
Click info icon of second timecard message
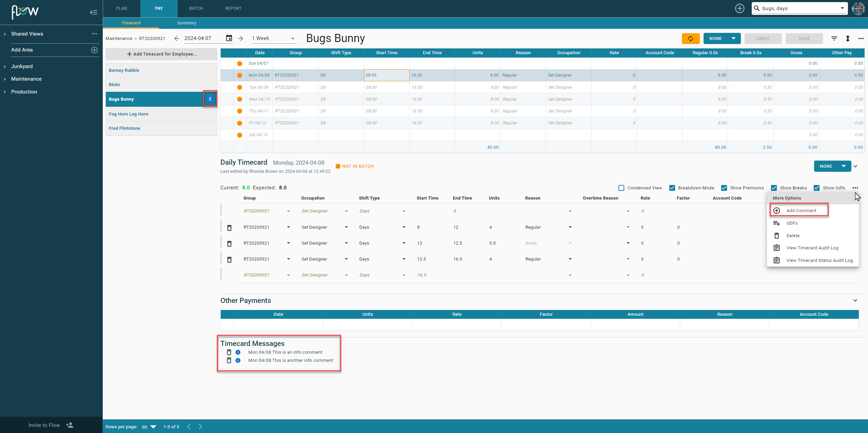point(238,360)
